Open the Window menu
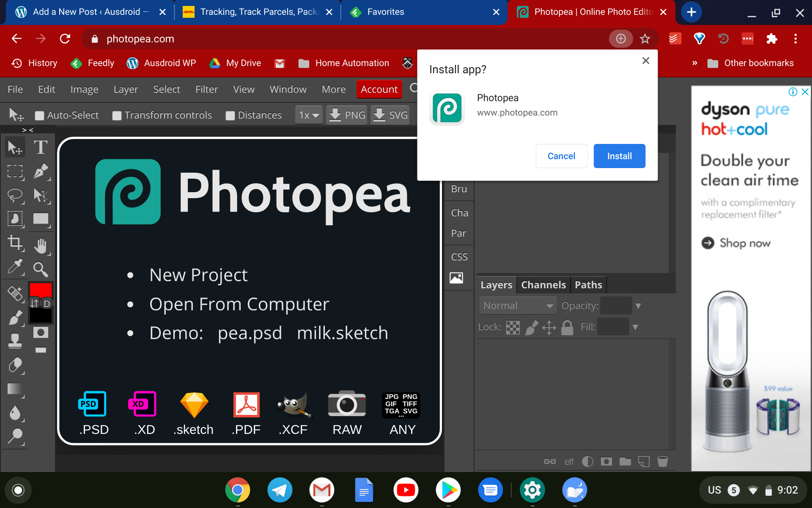 288,89
